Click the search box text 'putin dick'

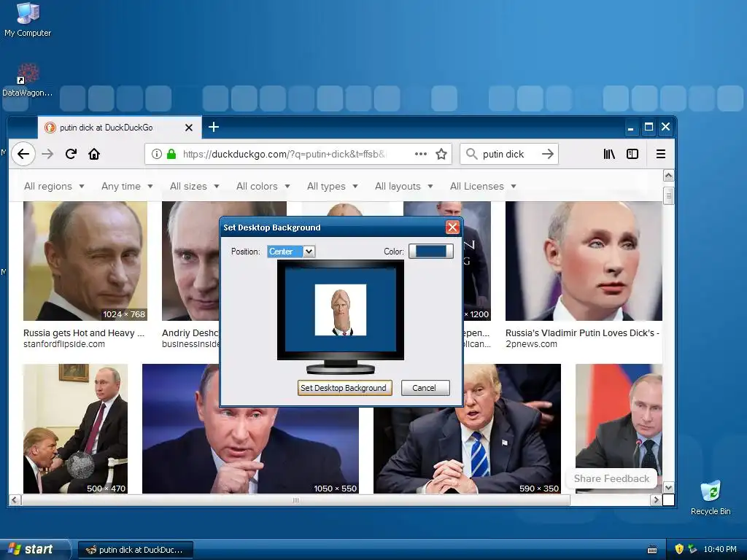503,154
